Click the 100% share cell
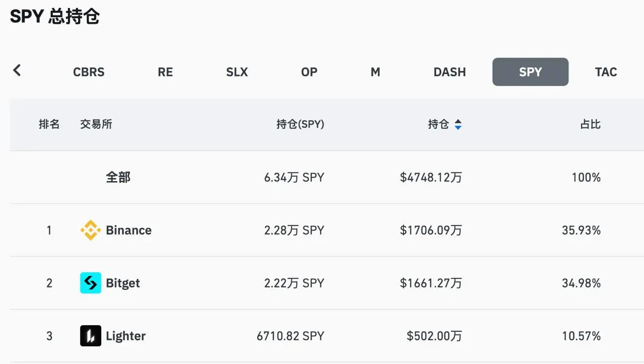Image resolution: width=644 pixels, height=364 pixels. point(586,177)
